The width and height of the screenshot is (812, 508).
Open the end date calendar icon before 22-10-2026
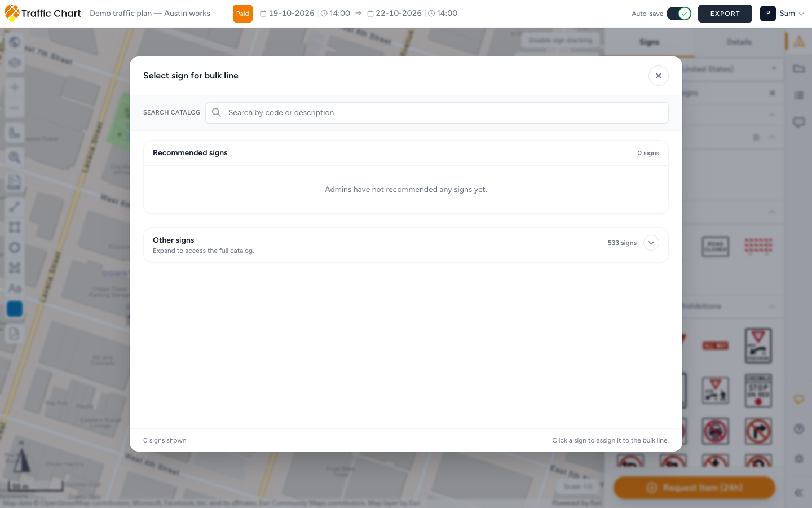pos(370,14)
